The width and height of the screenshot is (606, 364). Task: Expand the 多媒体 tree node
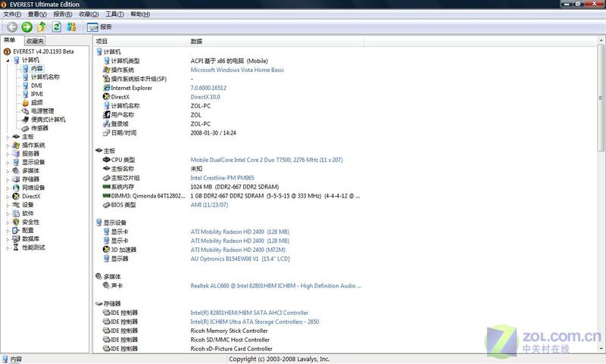click(8, 170)
